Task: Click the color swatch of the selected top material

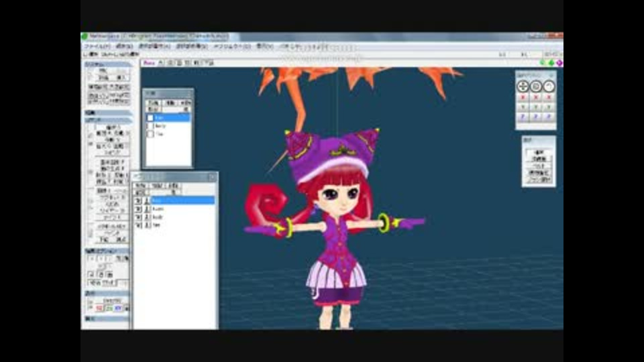Action: [150, 118]
